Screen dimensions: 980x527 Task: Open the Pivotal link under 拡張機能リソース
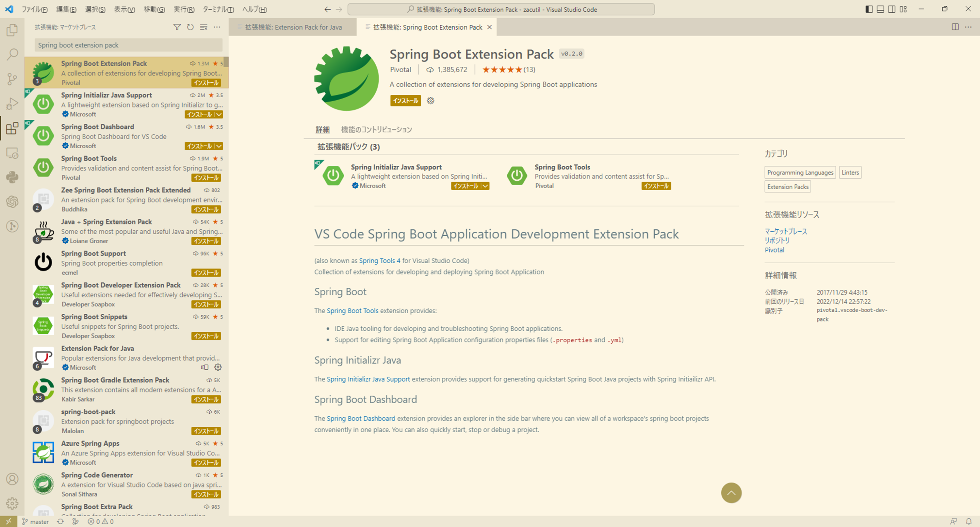(774, 250)
